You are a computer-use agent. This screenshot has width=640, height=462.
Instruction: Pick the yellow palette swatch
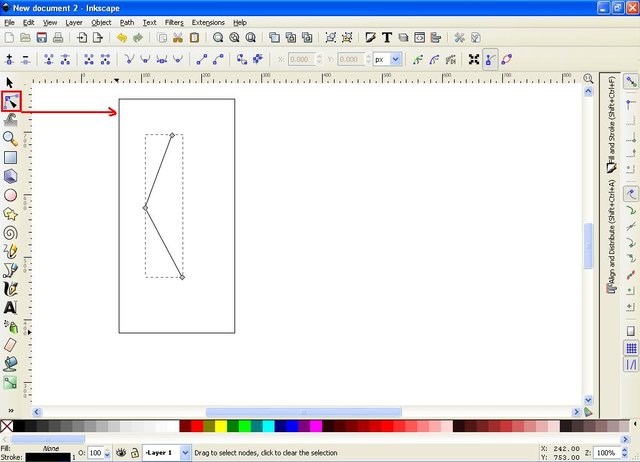[221, 426]
